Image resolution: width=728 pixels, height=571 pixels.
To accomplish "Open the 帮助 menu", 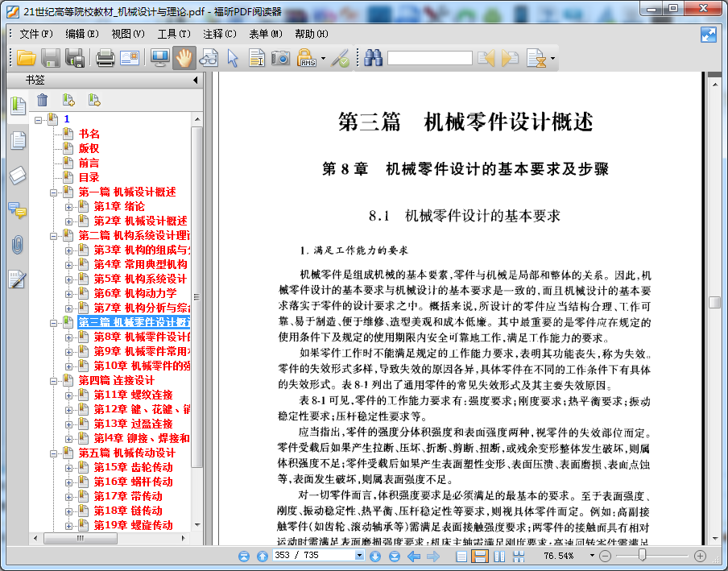I will 312,34.
